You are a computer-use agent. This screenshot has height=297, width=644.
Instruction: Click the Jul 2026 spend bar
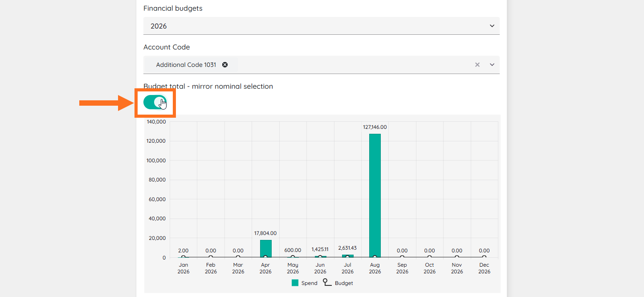click(347, 256)
